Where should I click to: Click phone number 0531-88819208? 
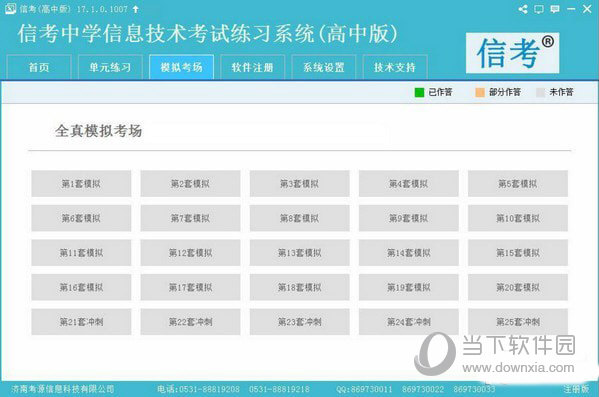[209, 389]
